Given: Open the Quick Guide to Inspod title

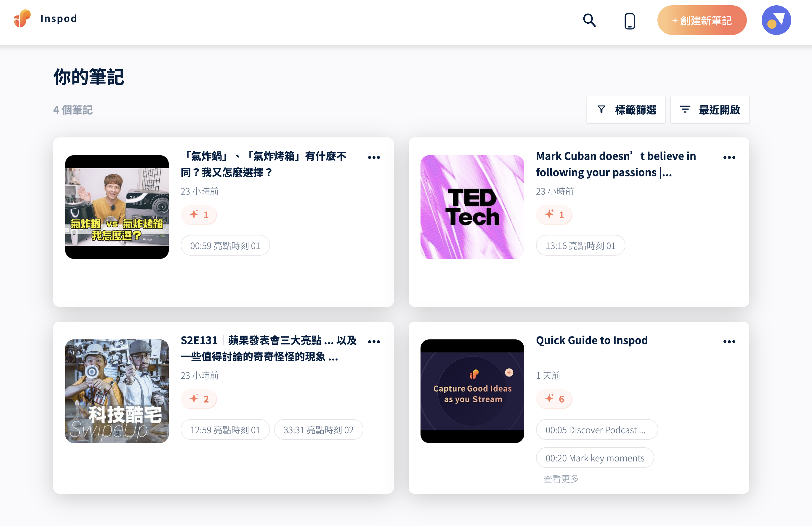Looking at the screenshot, I should click(x=592, y=340).
